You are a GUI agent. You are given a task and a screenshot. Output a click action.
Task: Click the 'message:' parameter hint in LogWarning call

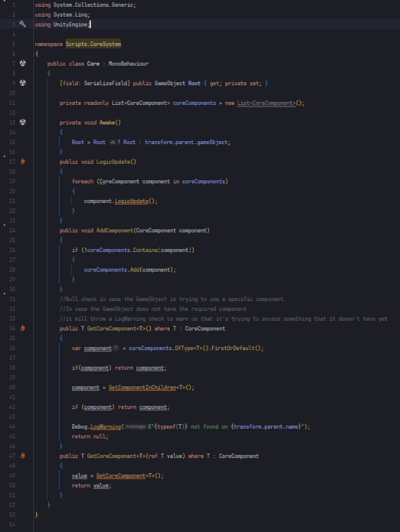tap(136, 427)
